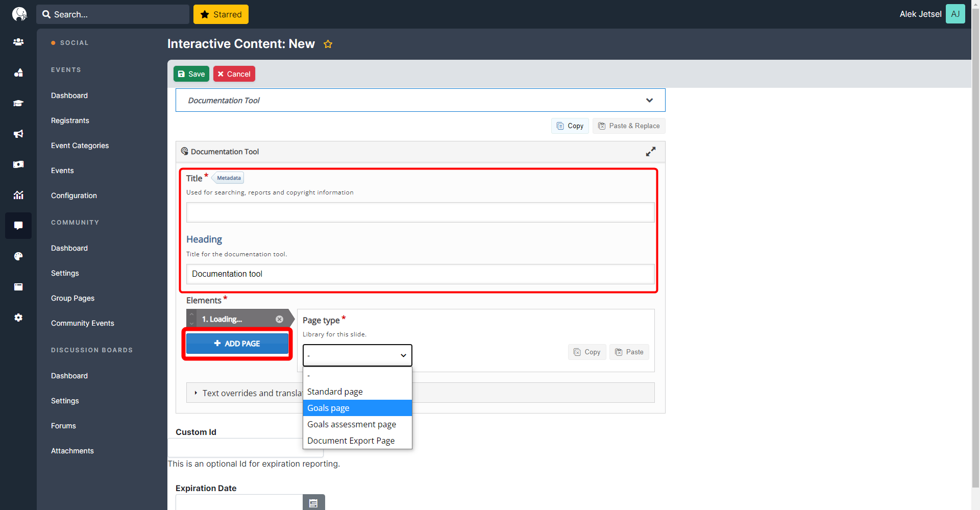The width and height of the screenshot is (980, 510).
Task: Click the Starred filter button
Action: click(x=220, y=14)
